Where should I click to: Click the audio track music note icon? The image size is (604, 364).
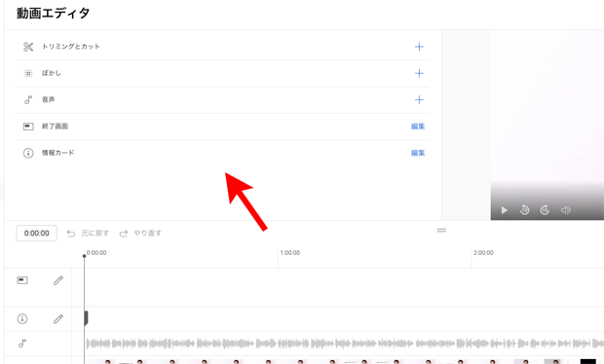tap(22, 344)
